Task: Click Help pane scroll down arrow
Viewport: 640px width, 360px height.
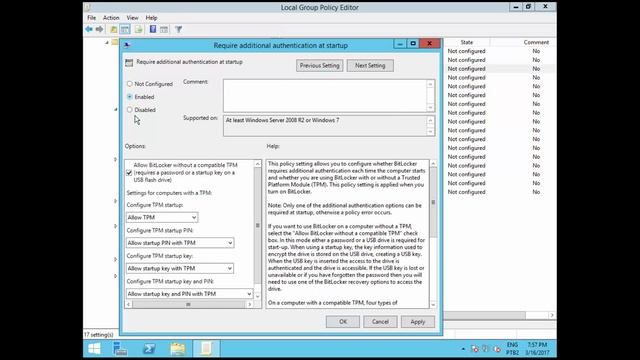Action: point(433,305)
